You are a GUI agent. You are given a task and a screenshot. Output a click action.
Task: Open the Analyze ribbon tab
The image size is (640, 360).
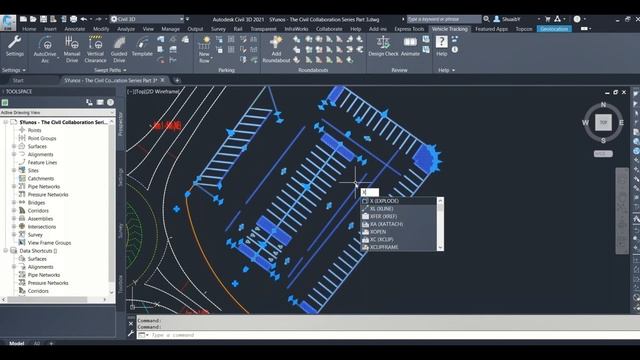(x=126, y=29)
